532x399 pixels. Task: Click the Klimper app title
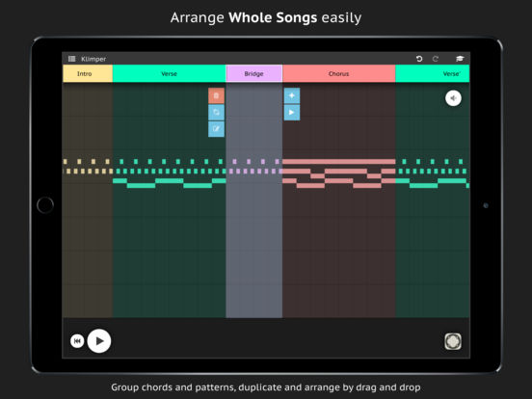click(93, 59)
